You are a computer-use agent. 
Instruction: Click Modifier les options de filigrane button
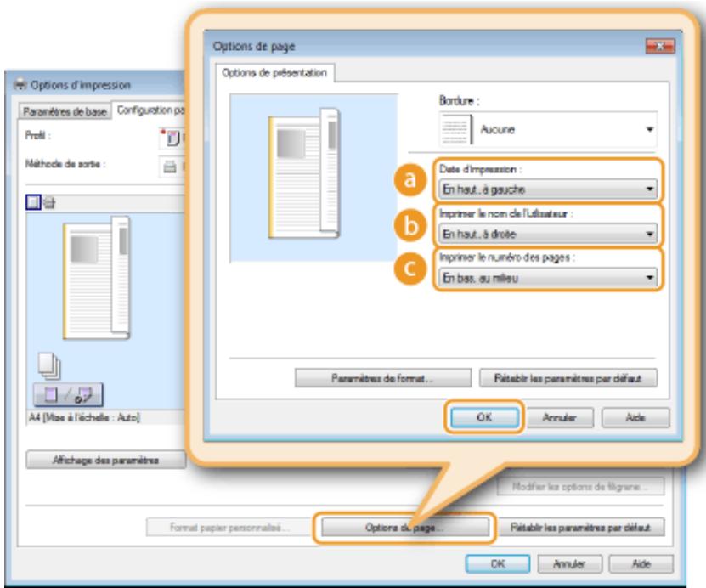click(580, 486)
